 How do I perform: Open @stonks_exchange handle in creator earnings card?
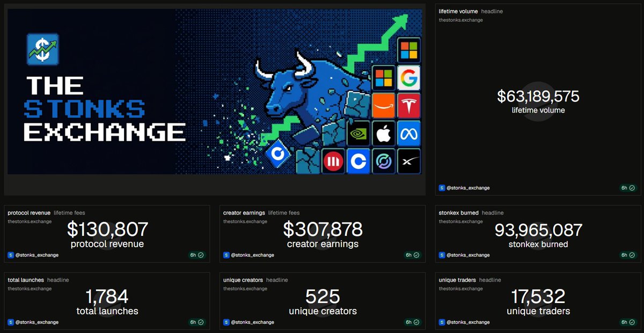click(x=252, y=255)
